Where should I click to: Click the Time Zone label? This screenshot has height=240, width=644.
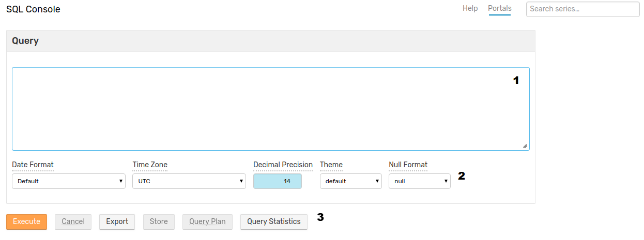[x=150, y=165]
